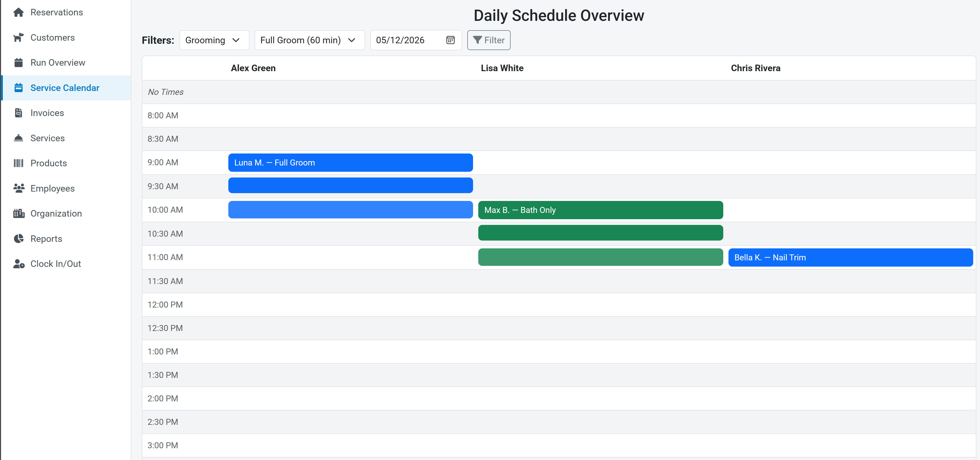Click Alex Green's 10:00 AM light blue block
The height and width of the screenshot is (460, 980).
pyautogui.click(x=350, y=210)
